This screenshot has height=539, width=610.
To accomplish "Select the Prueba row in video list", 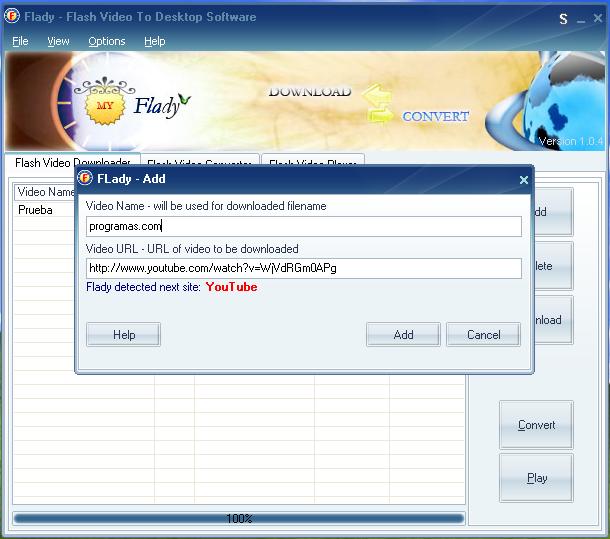I will (44, 210).
